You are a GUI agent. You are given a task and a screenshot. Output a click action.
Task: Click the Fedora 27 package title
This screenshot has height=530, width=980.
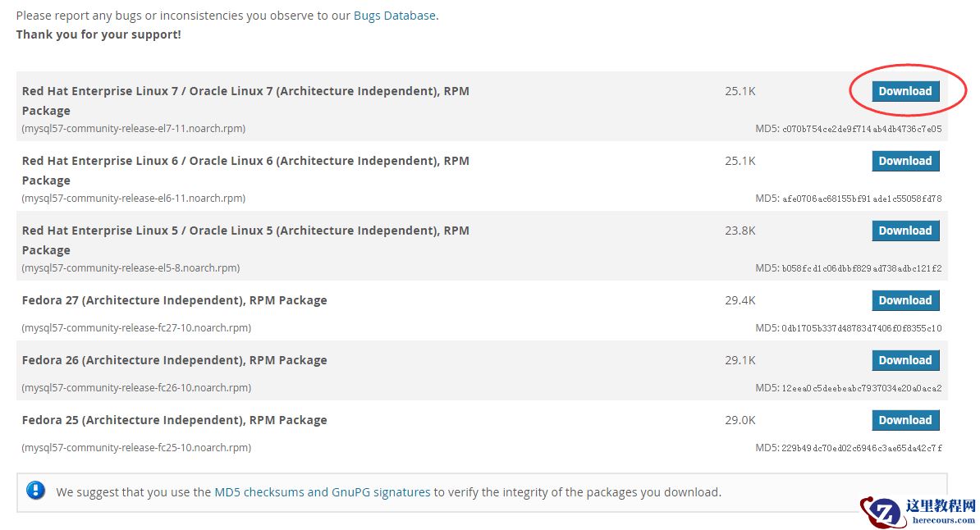(x=174, y=300)
